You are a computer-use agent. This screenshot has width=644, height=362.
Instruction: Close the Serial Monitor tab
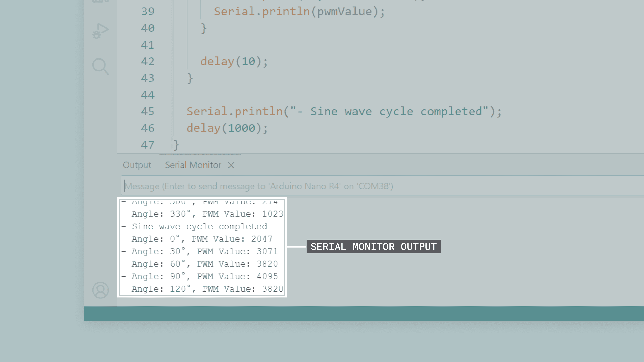coord(231,165)
